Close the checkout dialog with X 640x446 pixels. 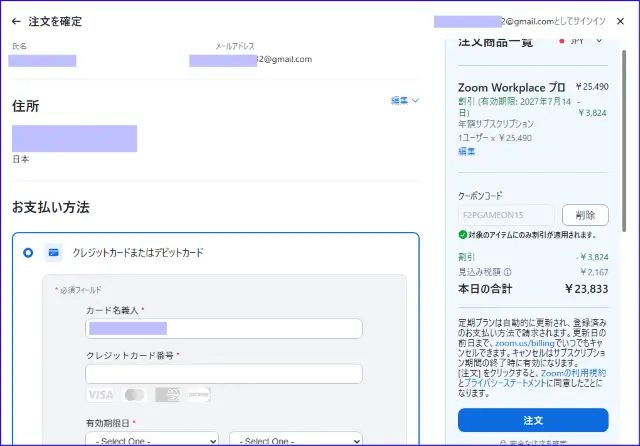620,21
